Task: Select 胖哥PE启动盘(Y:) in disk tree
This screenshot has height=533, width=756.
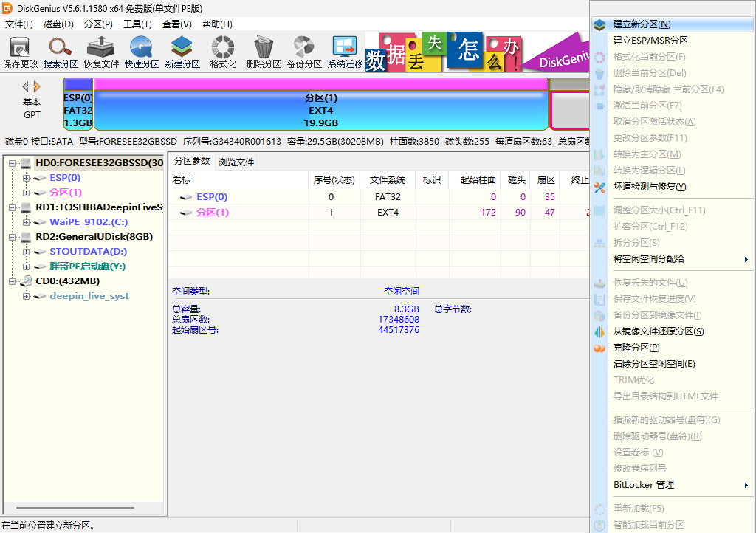Action: click(87, 266)
